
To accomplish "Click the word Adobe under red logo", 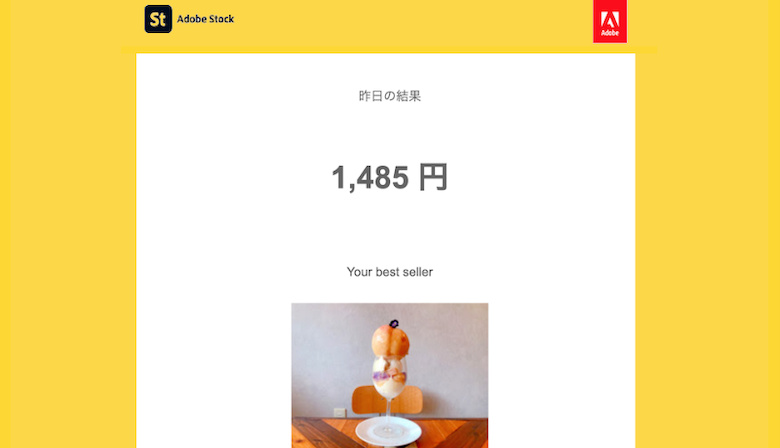I will coord(610,33).
